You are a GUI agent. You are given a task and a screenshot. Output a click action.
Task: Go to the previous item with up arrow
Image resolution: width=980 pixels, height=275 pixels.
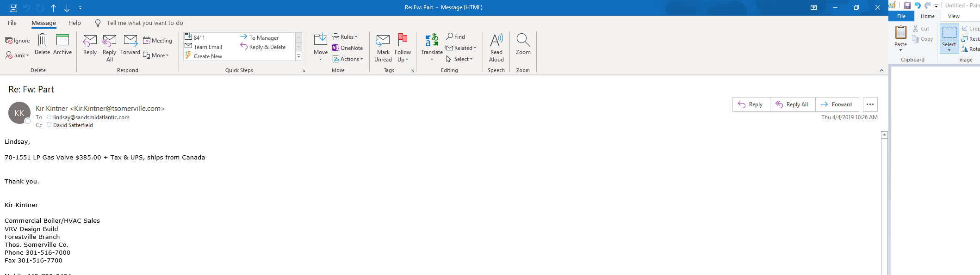click(54, 8)
